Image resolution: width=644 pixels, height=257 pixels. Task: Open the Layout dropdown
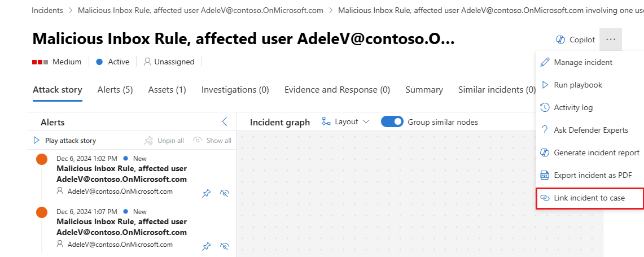(x=345, y=122)
